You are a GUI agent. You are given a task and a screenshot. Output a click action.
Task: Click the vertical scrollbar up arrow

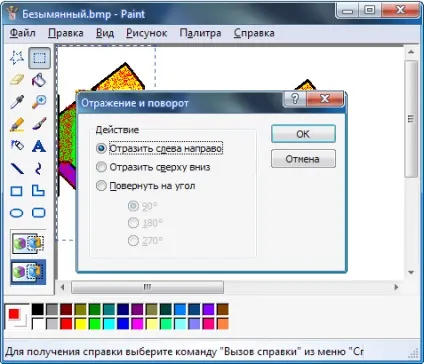[411, 52]
